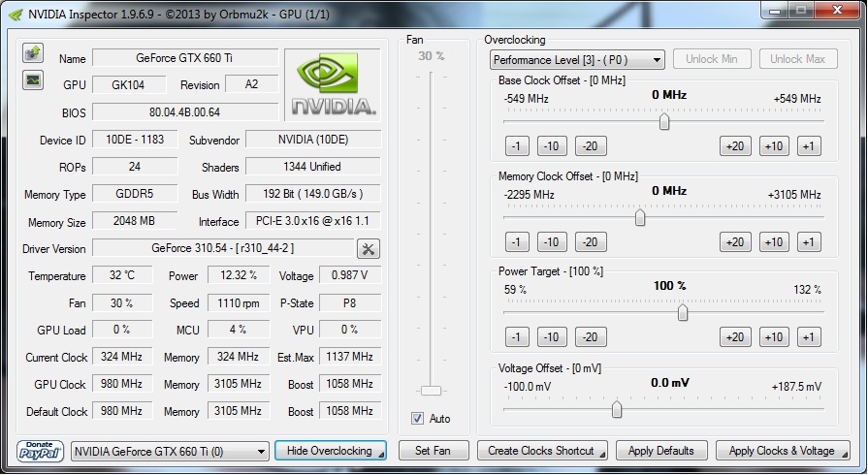Increase Power Target by 10

point(774,337)
